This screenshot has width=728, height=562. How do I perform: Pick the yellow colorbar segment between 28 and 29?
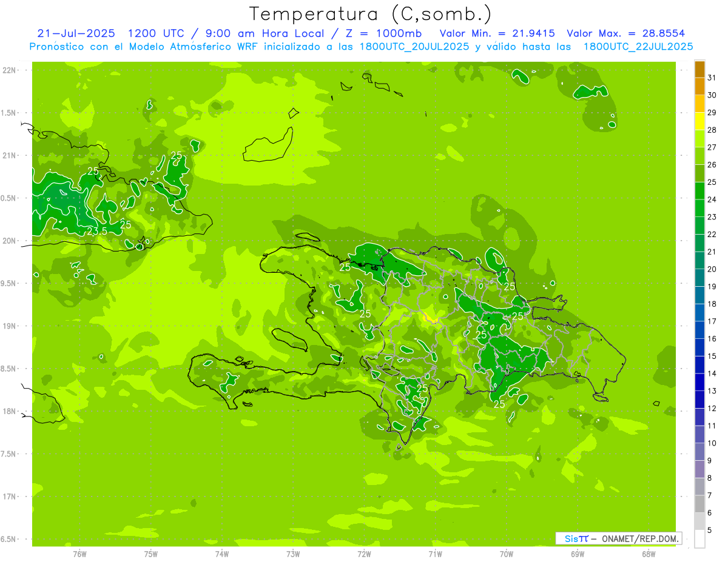coord(699,121)
